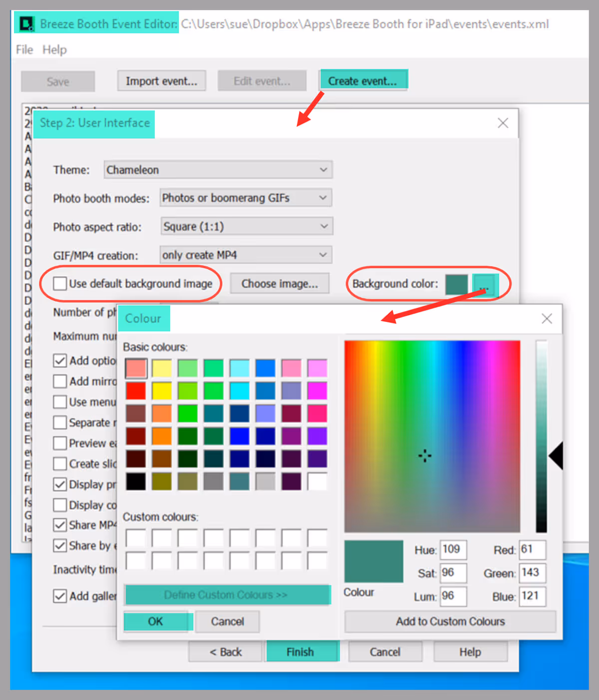Click the Lum value field
The width and height of the screenshot is (599, 700).
click(x=453, y=596)
